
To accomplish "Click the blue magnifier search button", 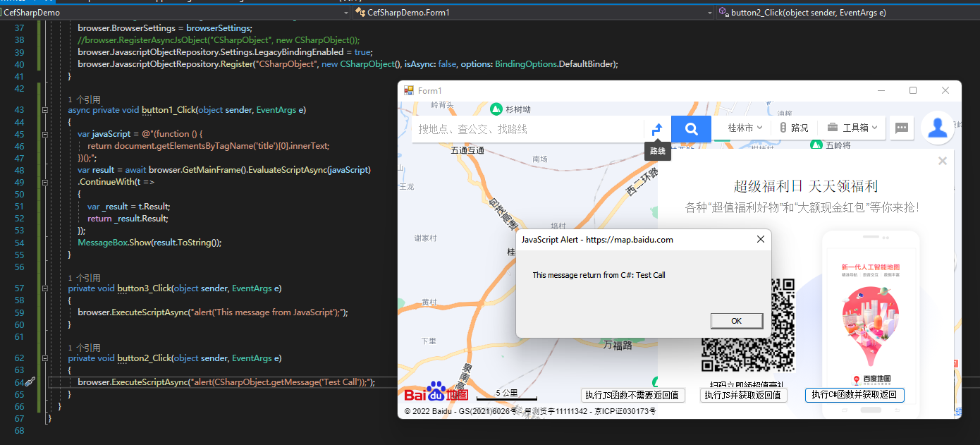I will pos(691,129).
